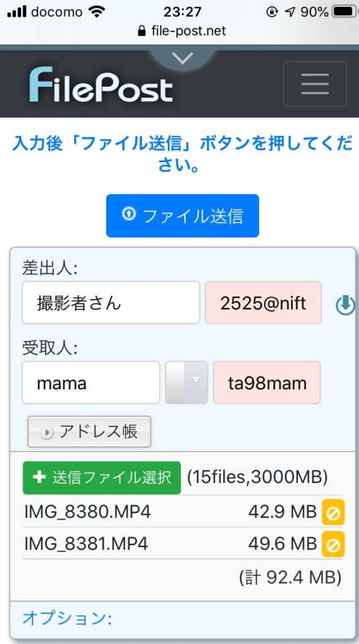
Task: Collapse the header with the down chevron
Action: click(182, 58)
